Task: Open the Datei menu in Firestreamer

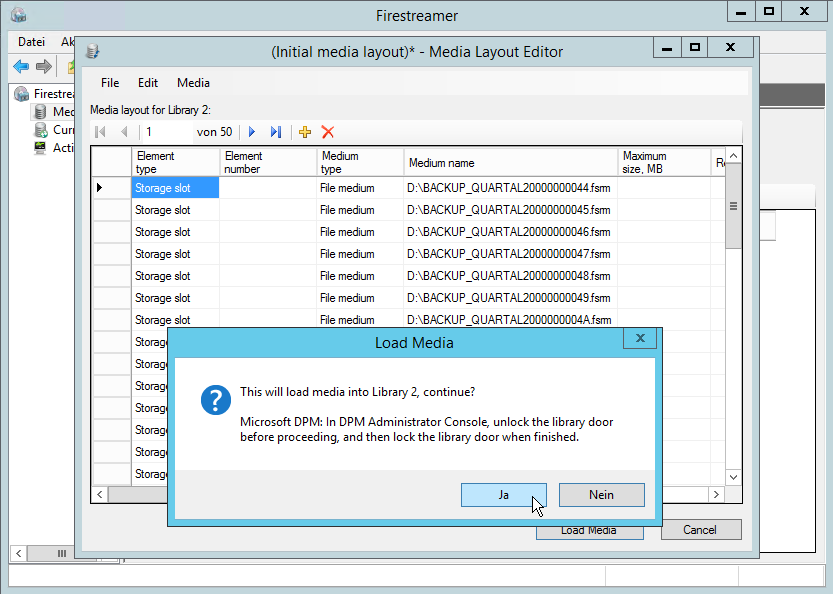Action: [32, 42]
